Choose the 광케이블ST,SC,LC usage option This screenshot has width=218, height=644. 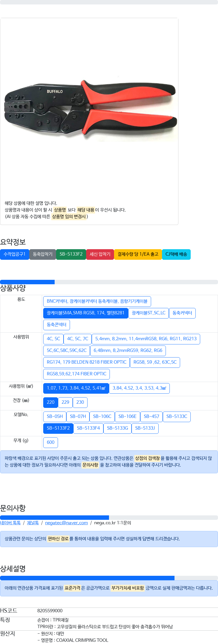coord(149,313)
